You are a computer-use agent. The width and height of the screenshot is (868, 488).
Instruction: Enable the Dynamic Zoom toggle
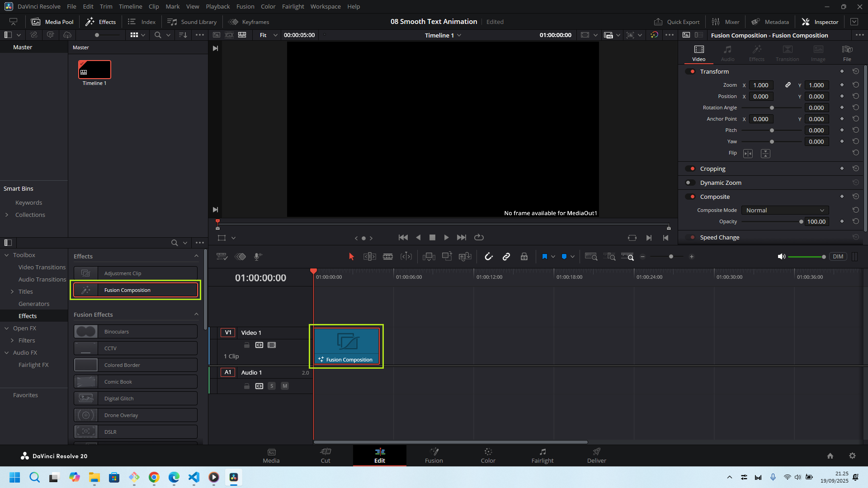[690, 183]
